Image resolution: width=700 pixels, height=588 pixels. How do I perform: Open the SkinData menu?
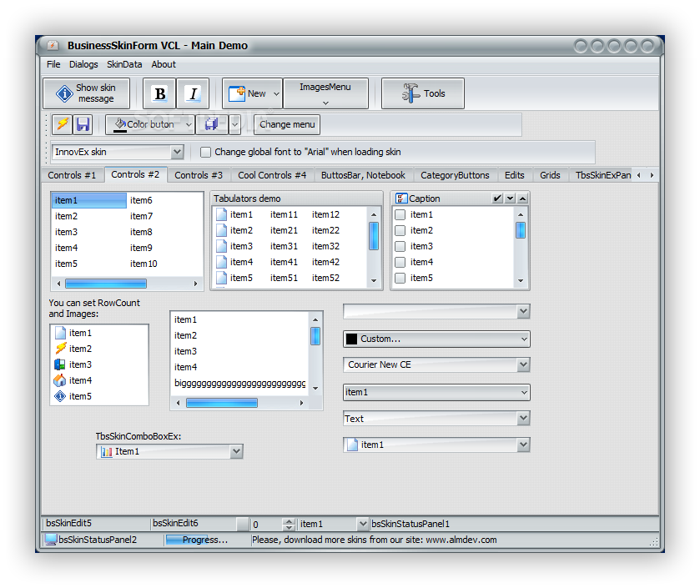click(124, 64)
